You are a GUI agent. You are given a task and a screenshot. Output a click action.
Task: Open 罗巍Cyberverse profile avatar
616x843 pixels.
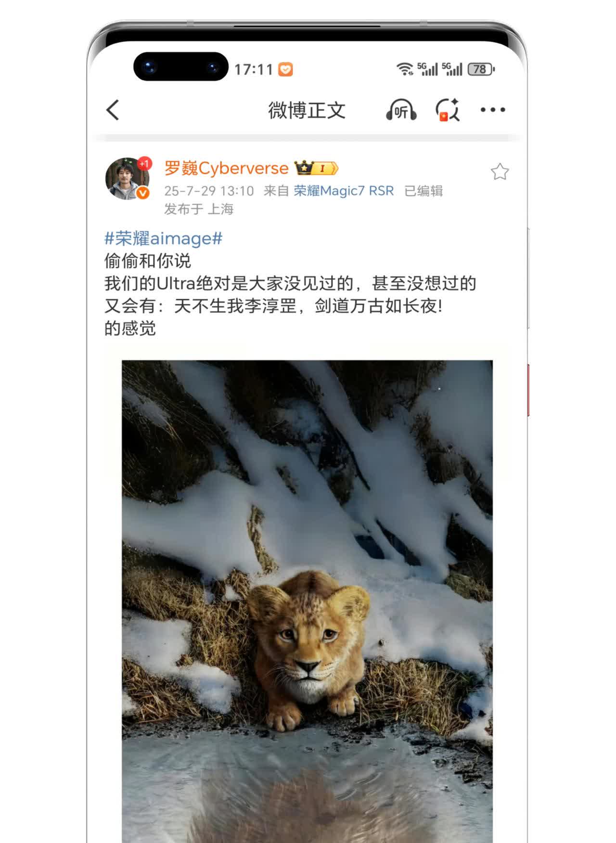point(127,178)
